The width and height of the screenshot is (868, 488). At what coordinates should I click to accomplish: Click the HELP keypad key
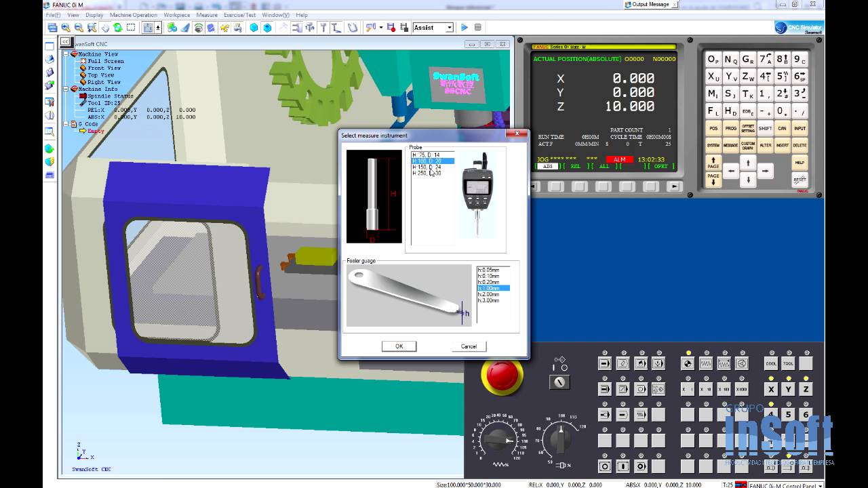click(x=800, y=163)
